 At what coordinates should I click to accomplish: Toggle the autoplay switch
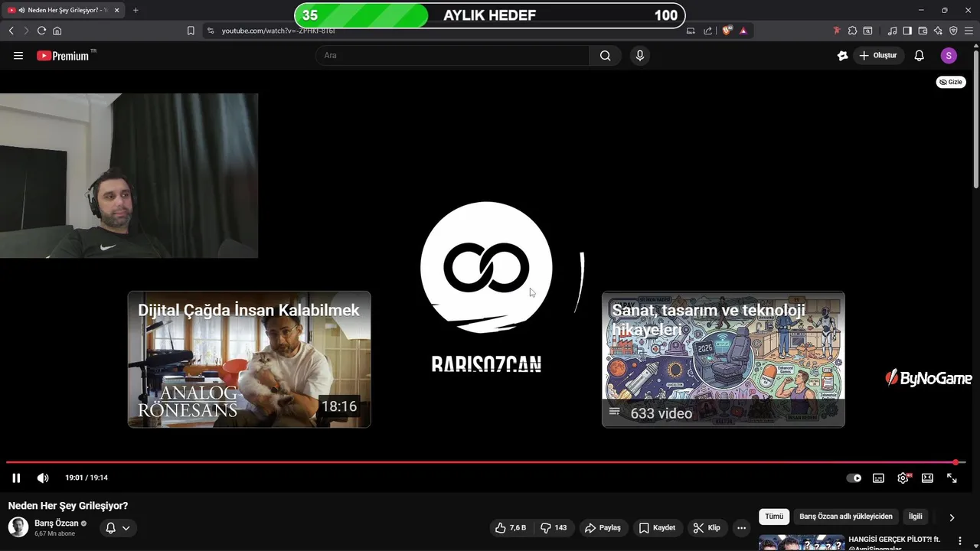[854, 478]
